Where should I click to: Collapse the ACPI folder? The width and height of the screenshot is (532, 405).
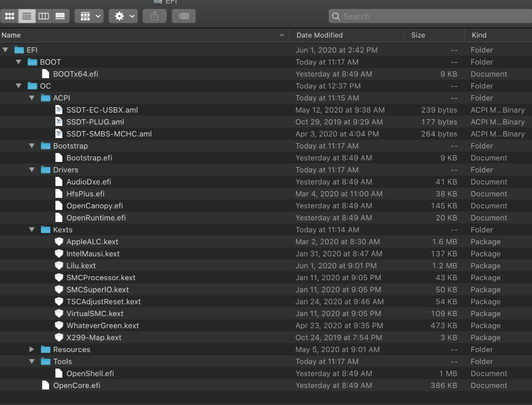[32, 98]
